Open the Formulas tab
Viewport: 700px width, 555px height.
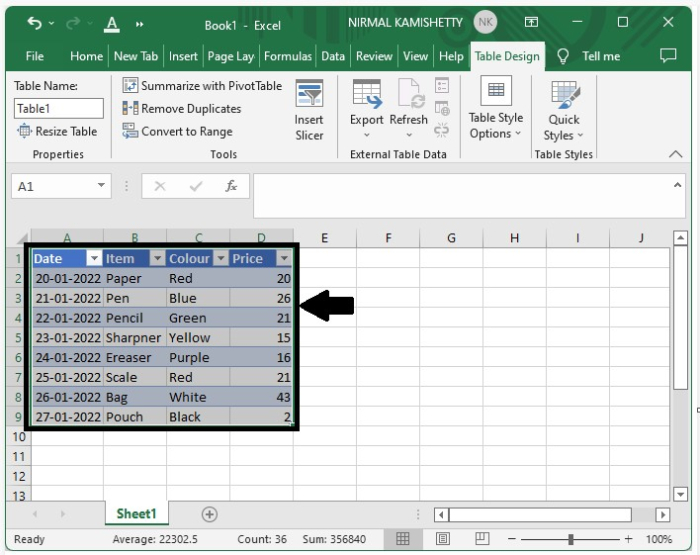click(288, 56)
